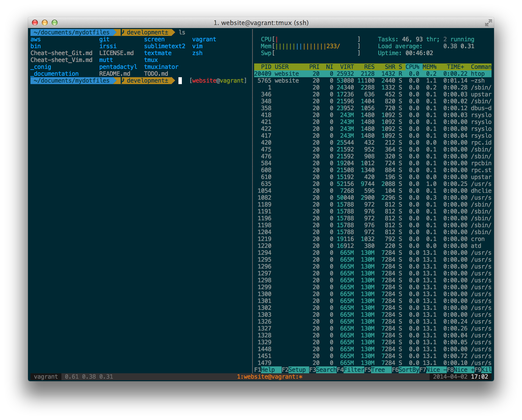
Task: Open htop F2 Setup
Action: (x=295, y=370)
